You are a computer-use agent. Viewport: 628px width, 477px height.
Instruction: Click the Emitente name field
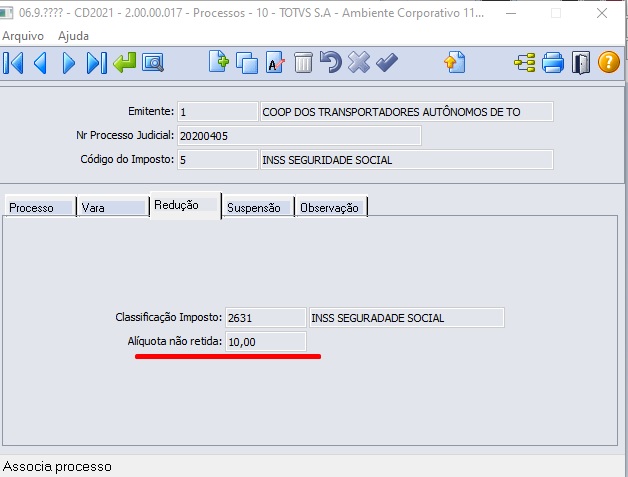[407, 112]
